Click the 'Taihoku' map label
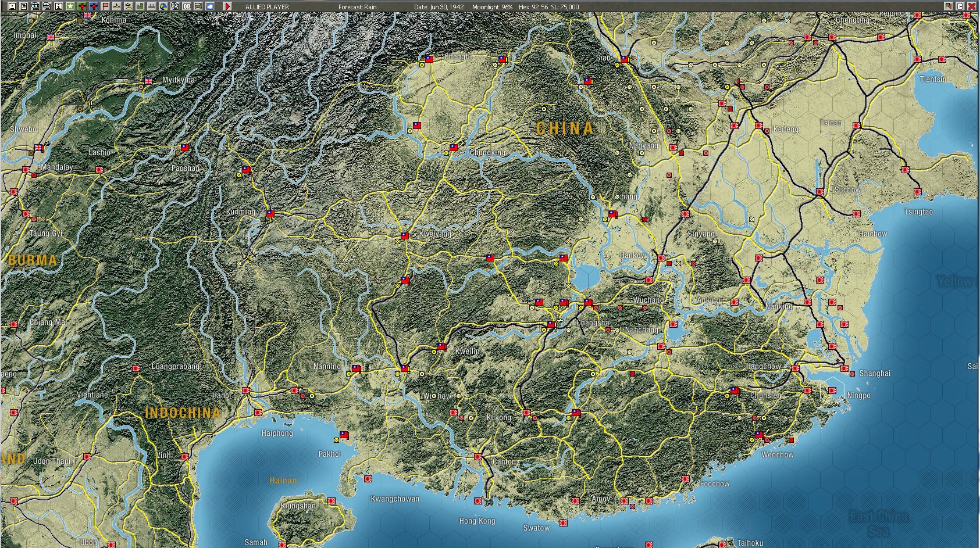The width and height of the screenshot is (980, 548). pos(750,543)
